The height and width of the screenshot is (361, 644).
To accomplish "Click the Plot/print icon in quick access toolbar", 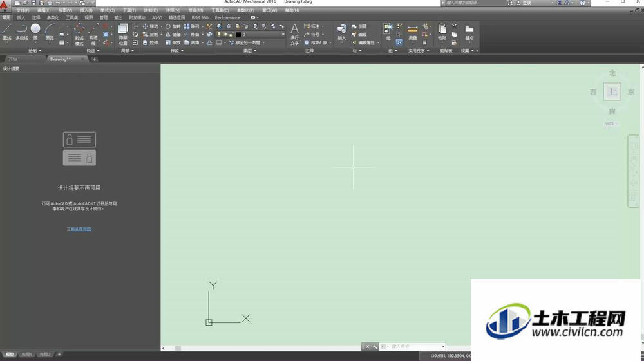I will 50,3.
